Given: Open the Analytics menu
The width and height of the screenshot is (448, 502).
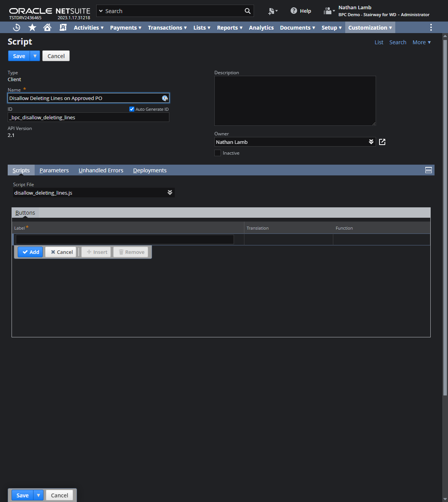Looking at the screenshot, I should point(261,28).
